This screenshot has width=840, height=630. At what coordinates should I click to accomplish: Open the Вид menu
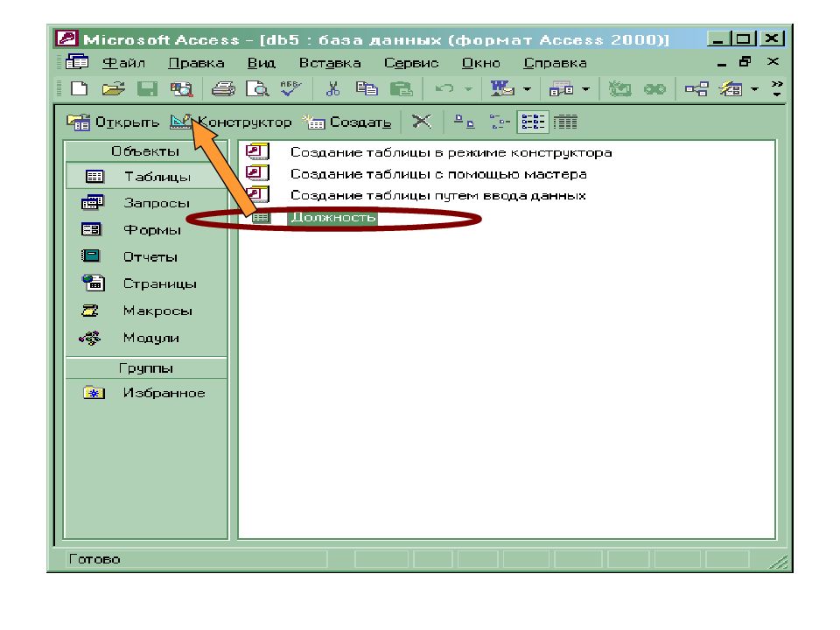point(261,63)
